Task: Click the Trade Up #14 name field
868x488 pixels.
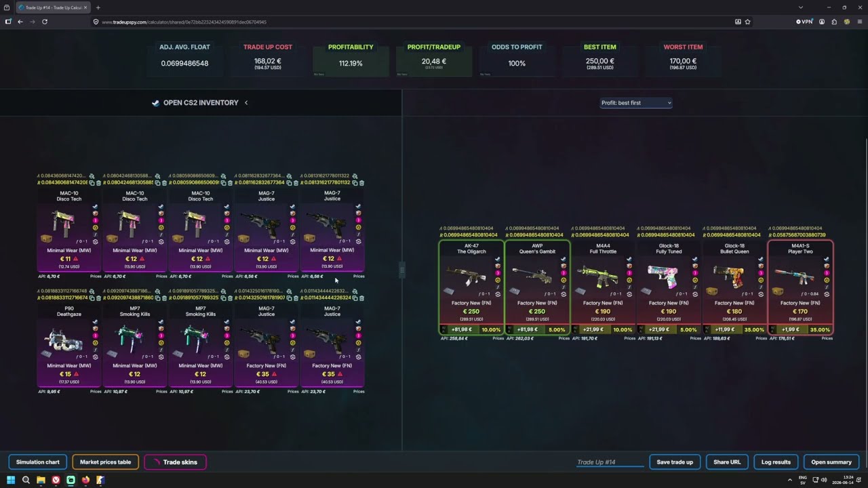Action: click(x=610, y=462)
